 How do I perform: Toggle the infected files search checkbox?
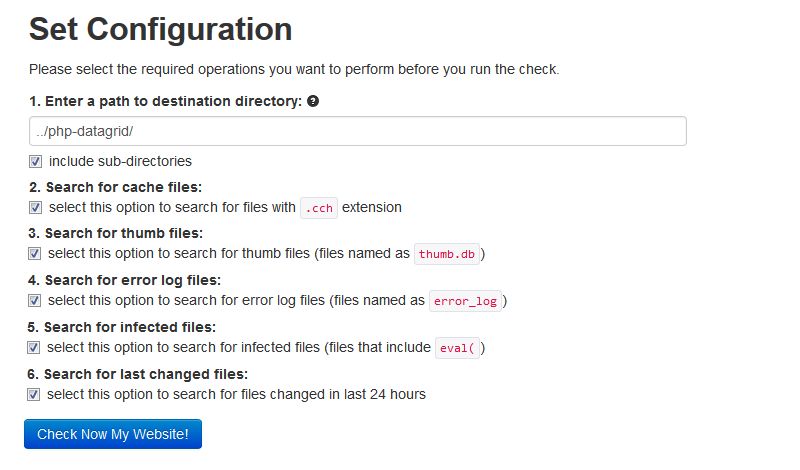pyautogui.click(x=33, y=348)
